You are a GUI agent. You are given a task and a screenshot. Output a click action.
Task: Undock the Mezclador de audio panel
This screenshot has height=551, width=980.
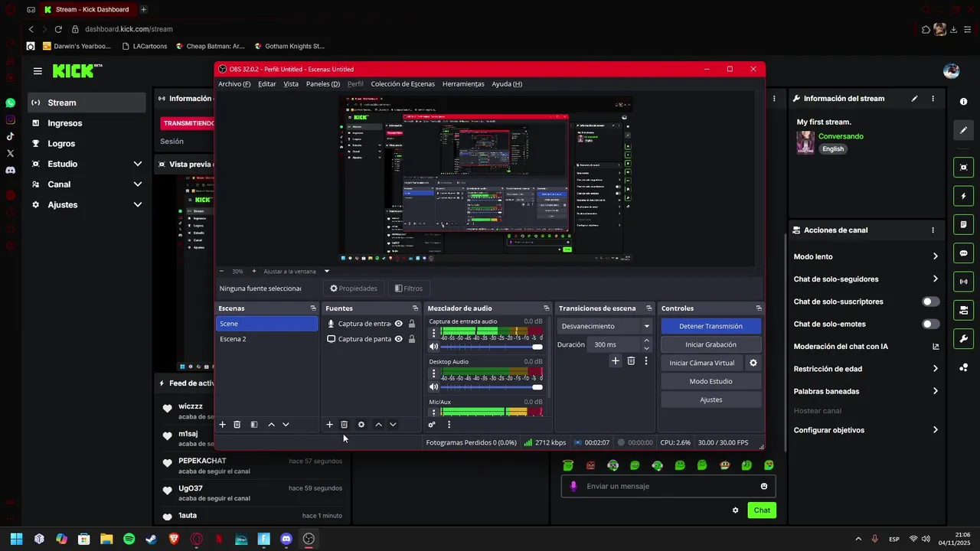[546, 308]
